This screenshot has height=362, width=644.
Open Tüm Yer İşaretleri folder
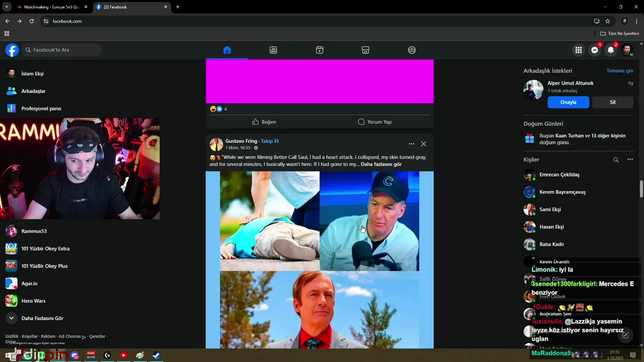click(x=619, y=34)
